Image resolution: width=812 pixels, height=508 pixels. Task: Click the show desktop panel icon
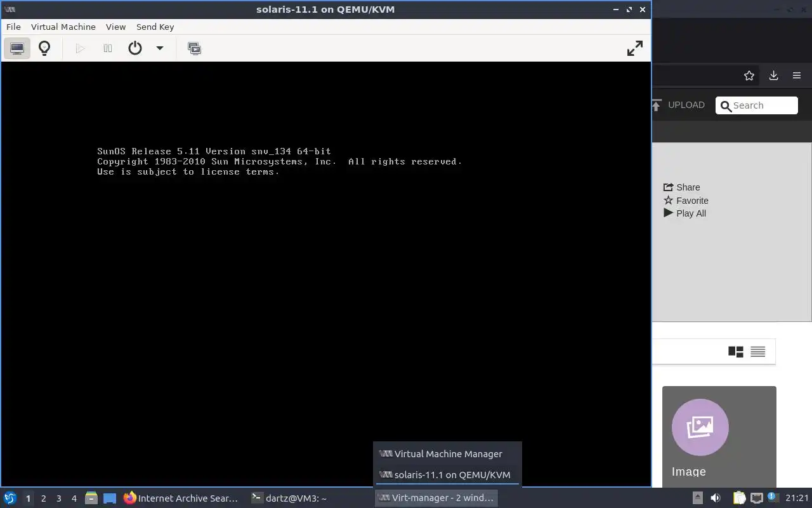pyautogui.click(x=110, y=498)
